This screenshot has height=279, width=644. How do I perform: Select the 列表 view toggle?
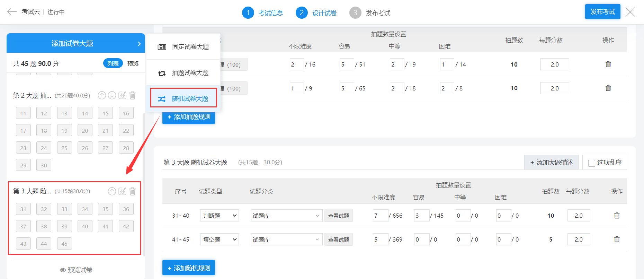pos(113,63)
